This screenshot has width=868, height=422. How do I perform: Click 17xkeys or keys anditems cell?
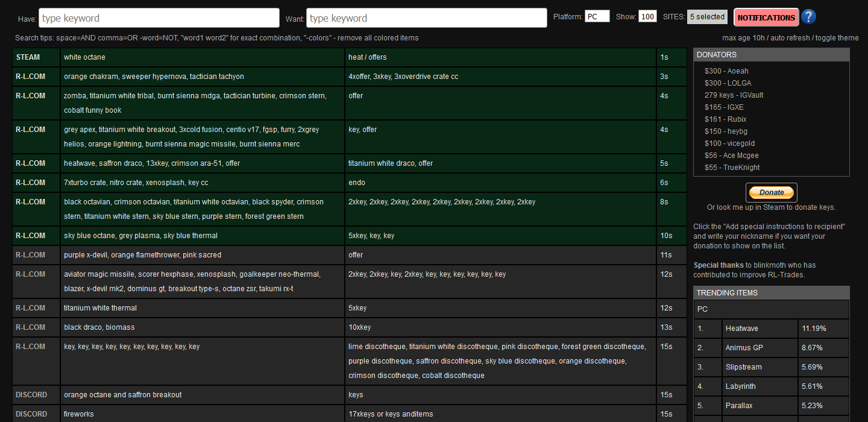(501, 414)
